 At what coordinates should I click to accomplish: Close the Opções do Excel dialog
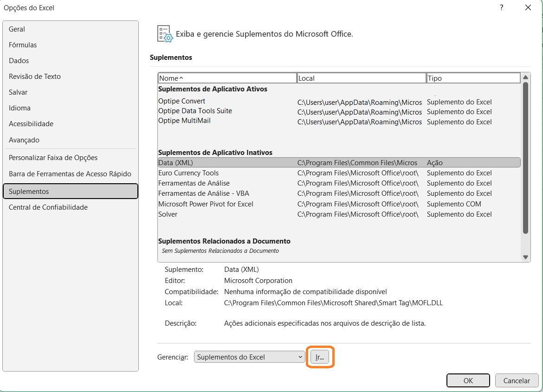(528, 7)
